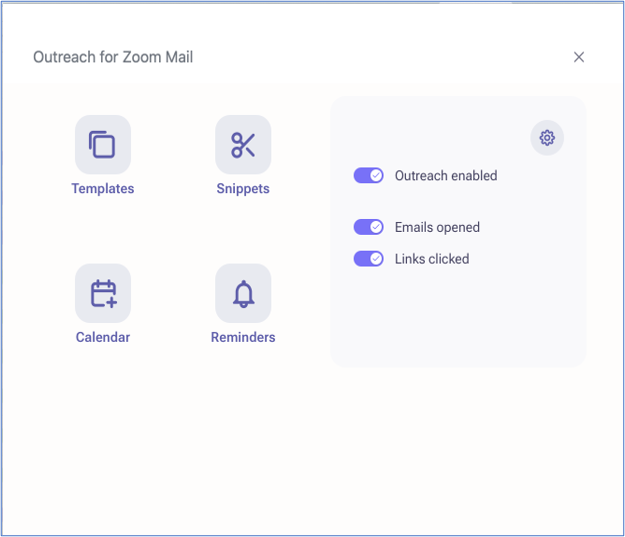Disable the Emails opened switch
The image size is (625, 537).
tap(369, 227)
